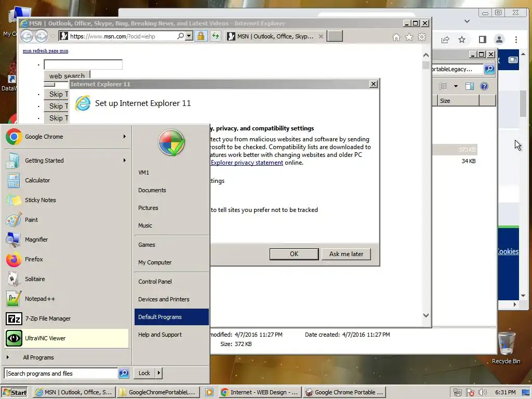The height and width of the screenshot is (399, 532).
Task: Click the media player icon on the taskbar
Action: [x=209, y=392]
